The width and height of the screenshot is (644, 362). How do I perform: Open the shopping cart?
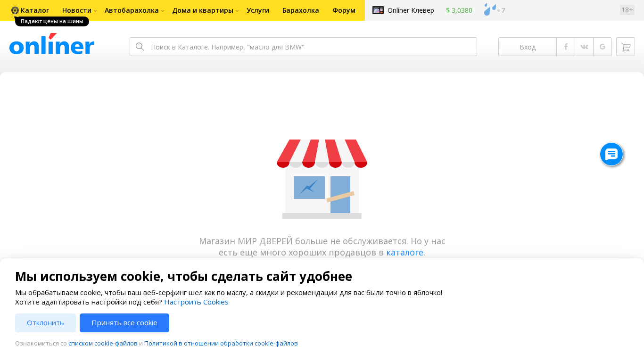point(626,47)
